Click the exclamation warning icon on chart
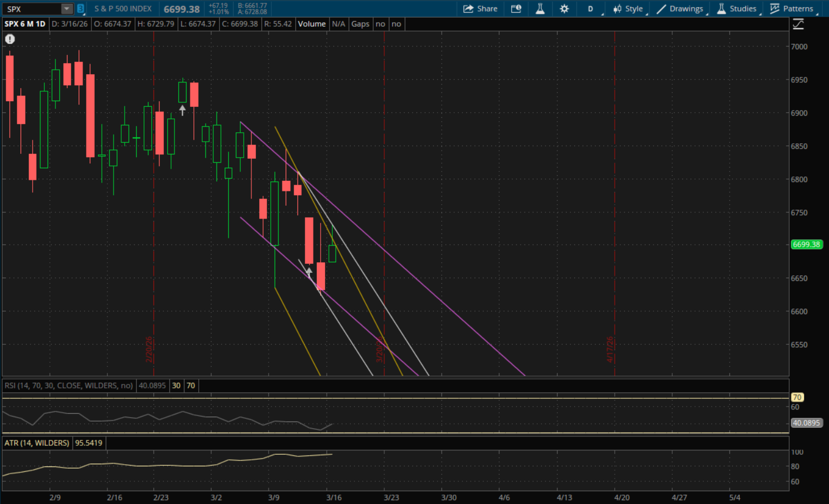 [x=10, y=39]
